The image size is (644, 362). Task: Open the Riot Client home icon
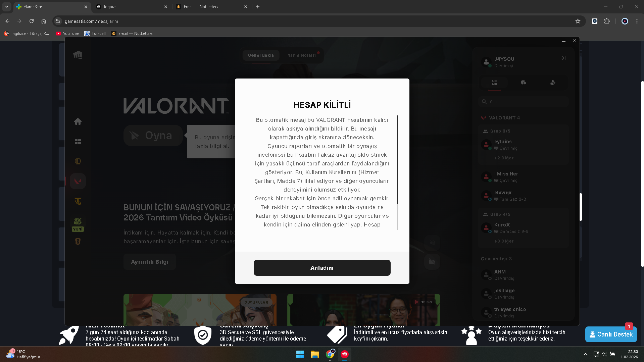[x=78, y=121]
